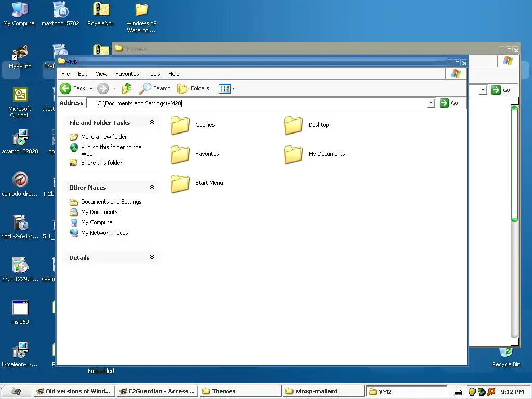Open the Search pane with the magnifier

tap(155, 88)
